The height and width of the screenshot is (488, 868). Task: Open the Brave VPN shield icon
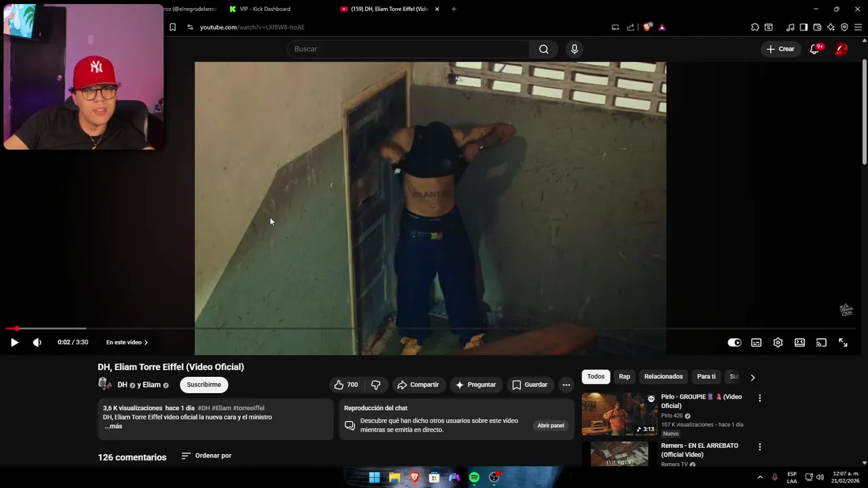[844, 27]
